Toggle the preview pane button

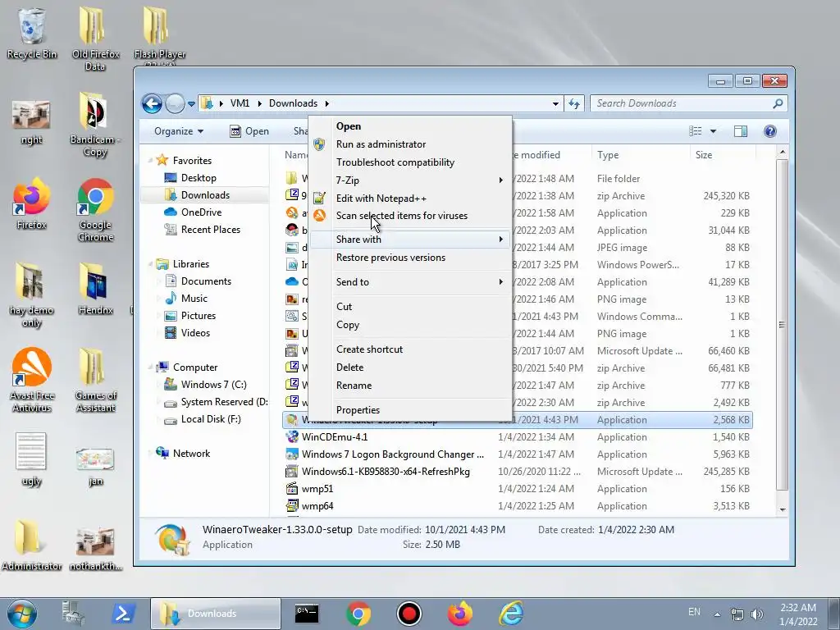tap(741, 131)
